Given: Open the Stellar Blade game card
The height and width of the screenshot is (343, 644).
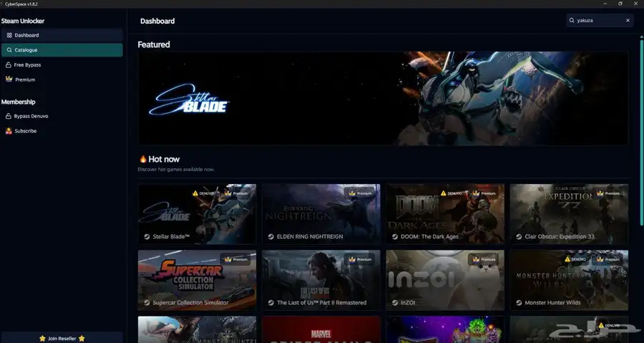Looking at the screenshot, I should pyautogui.click(x=197, y=214).
